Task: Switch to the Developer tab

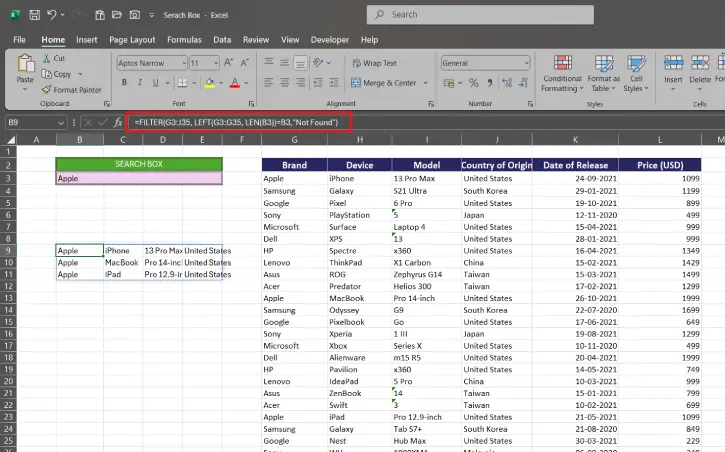Action: point(330,40)
